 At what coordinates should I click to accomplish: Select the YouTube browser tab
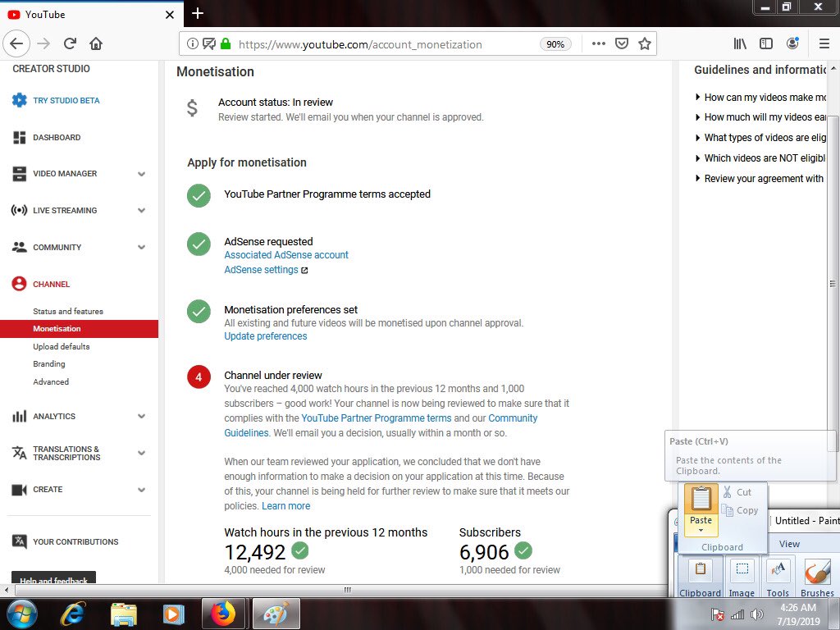[x=91, y=15]
